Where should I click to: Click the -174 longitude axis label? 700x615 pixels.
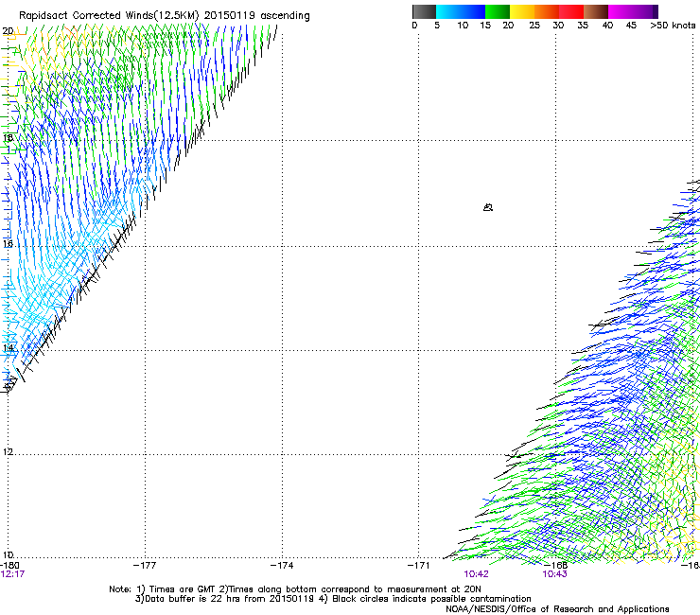click(x=282, y=566)
